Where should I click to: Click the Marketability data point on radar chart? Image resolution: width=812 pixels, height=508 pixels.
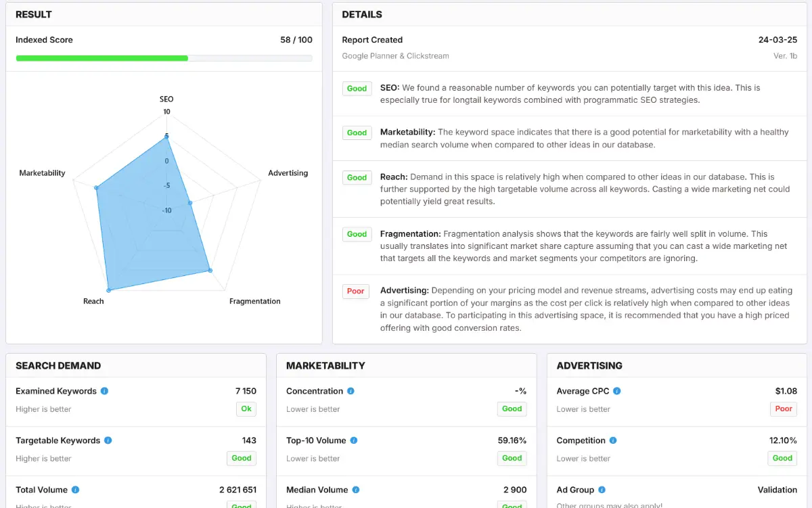tap(97, 187)
